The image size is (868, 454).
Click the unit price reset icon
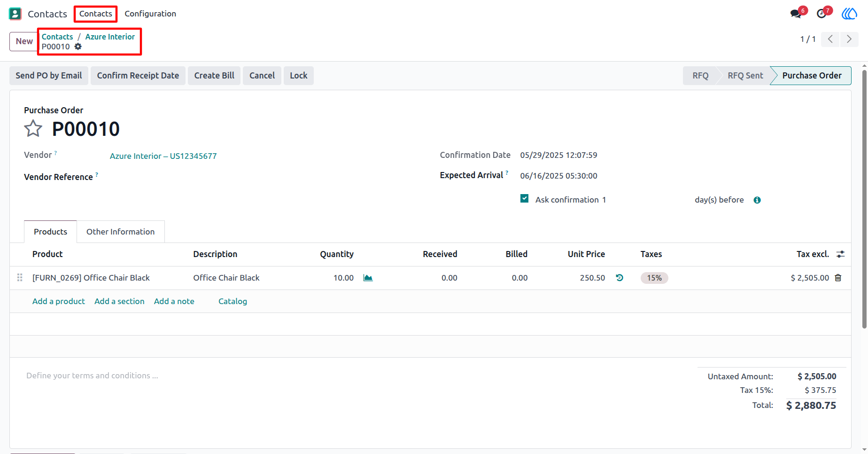pos(620,278)
